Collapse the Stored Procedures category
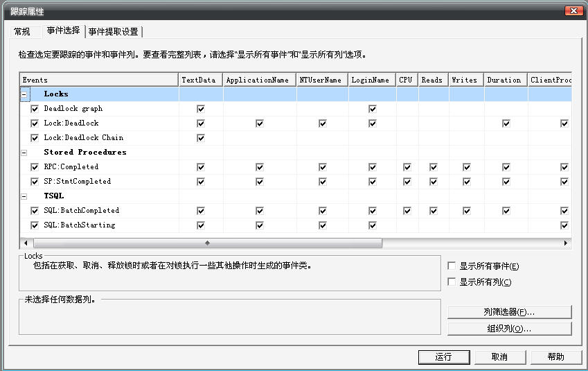The height and width of the screenshot is (371, 588). coord(24,153)
